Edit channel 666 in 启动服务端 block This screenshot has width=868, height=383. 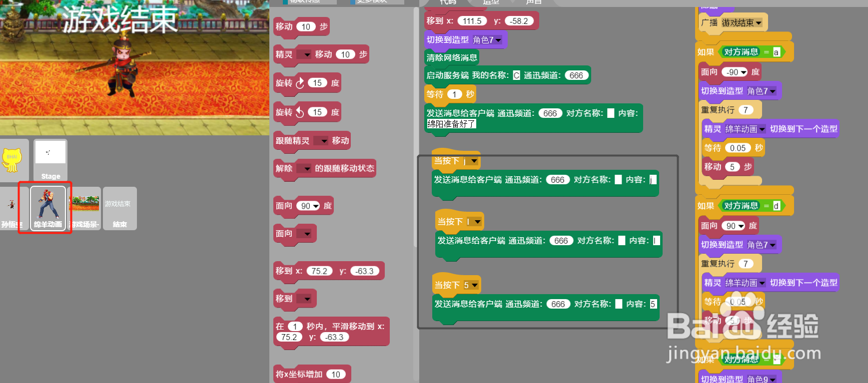(576, 75)
